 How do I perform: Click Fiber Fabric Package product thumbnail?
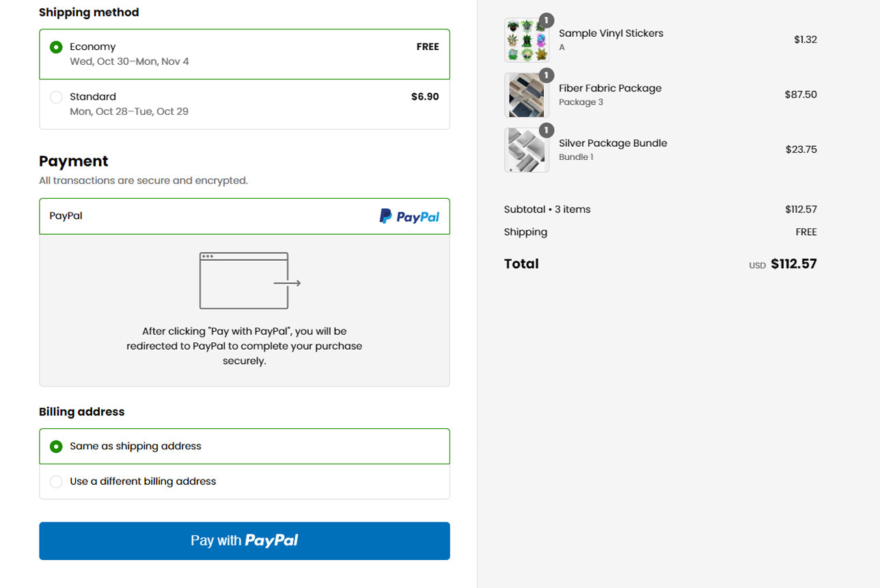point(526,95)
